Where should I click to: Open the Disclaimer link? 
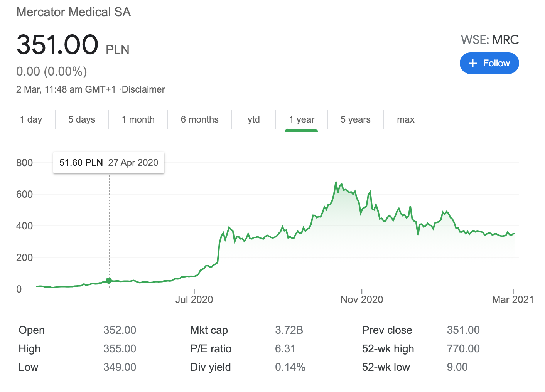click(x=143, y=89)
